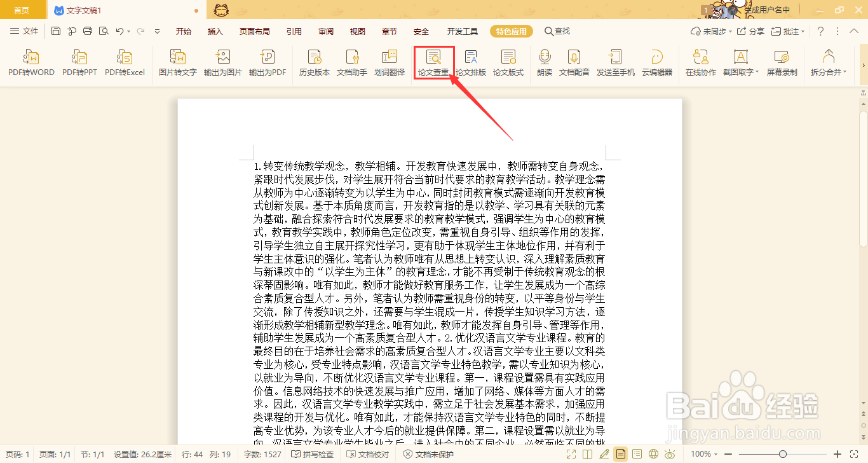Screen dimensions: 868x463
Task: Click inside the 查找 search field
Action: tap(563, 31)
